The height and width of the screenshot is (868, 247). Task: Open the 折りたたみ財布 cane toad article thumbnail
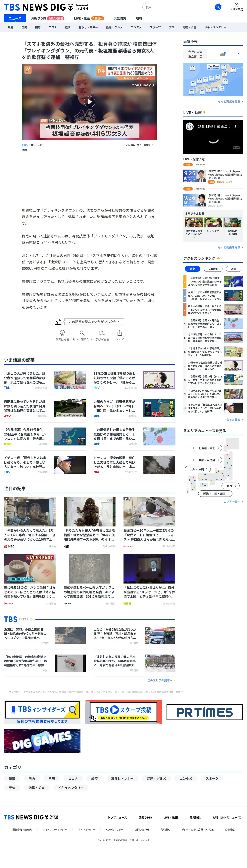click(89, 512)
